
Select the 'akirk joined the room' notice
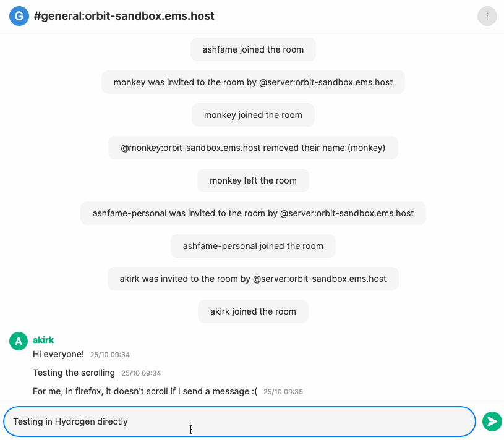pyautogui.click(x=252, y=311)
